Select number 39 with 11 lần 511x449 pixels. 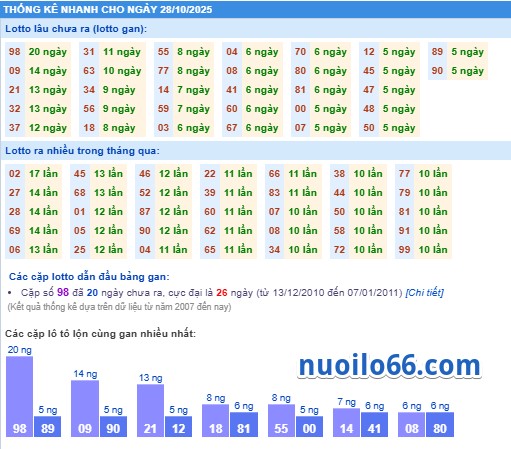pos(210,193)
